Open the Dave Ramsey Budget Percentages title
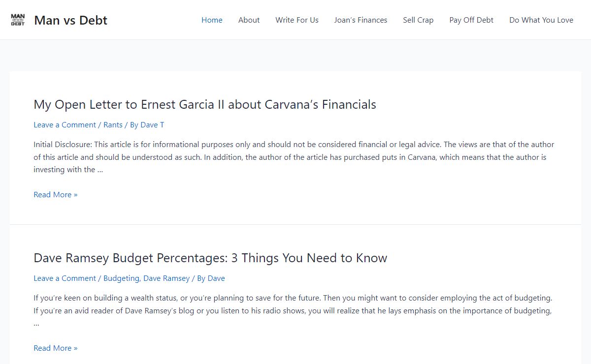591x364 pixels. tap(210, 258)
